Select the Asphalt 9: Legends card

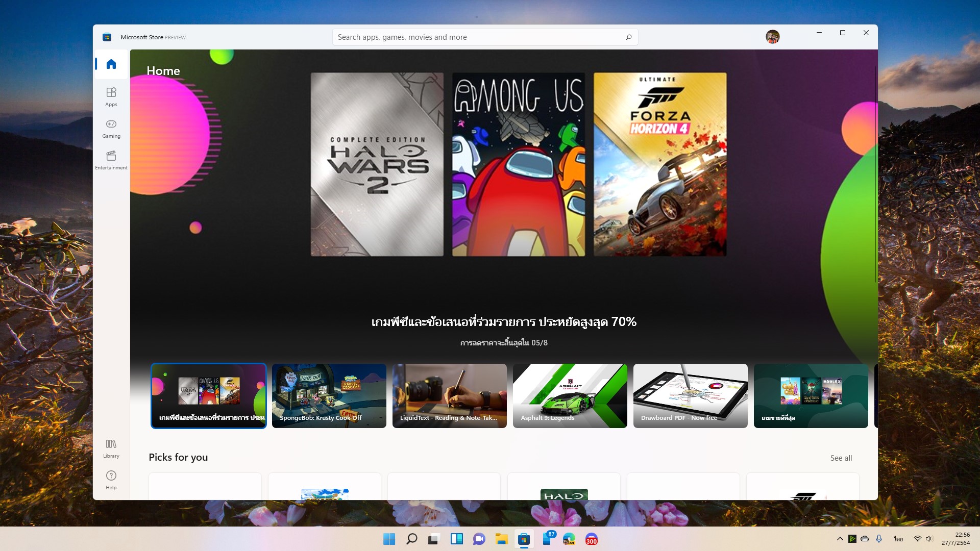(570, 396)
